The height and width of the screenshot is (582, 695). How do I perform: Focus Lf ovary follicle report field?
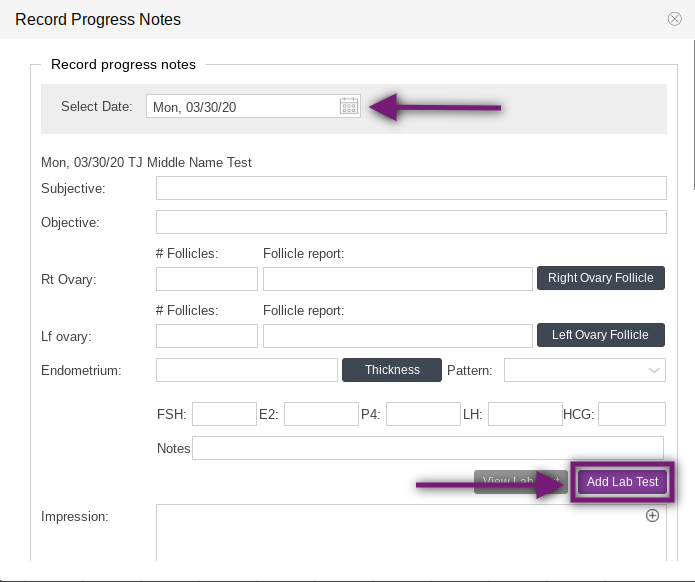tap(397, 336)
